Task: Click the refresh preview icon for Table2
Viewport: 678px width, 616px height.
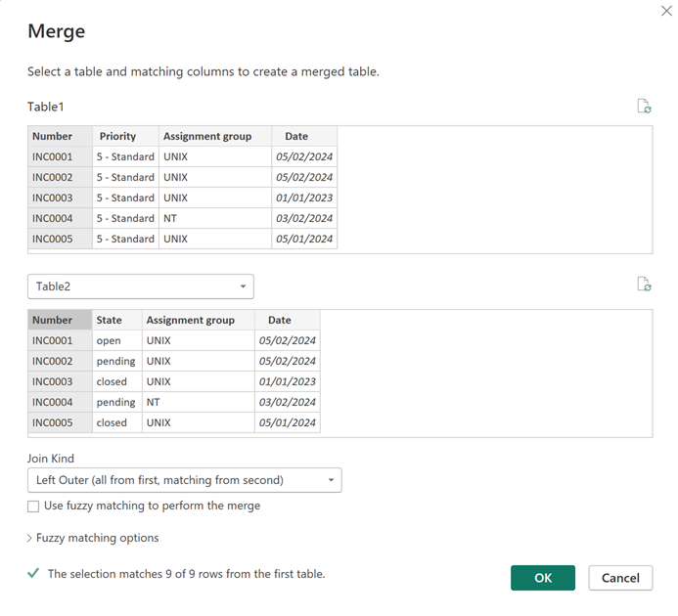Action: [x=644, y=285]
